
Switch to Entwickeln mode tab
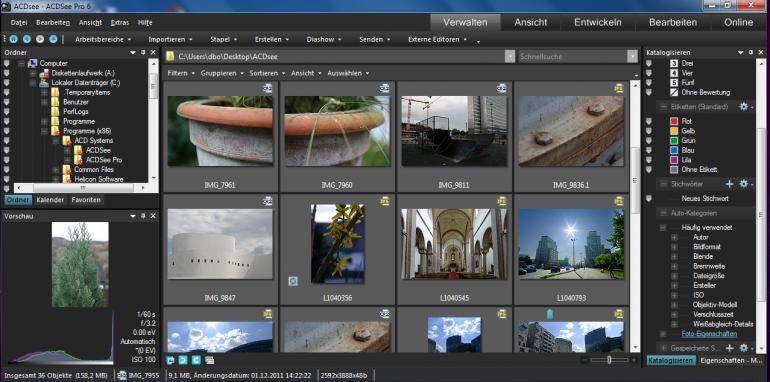pyautogui.click(x=598, y=22)
